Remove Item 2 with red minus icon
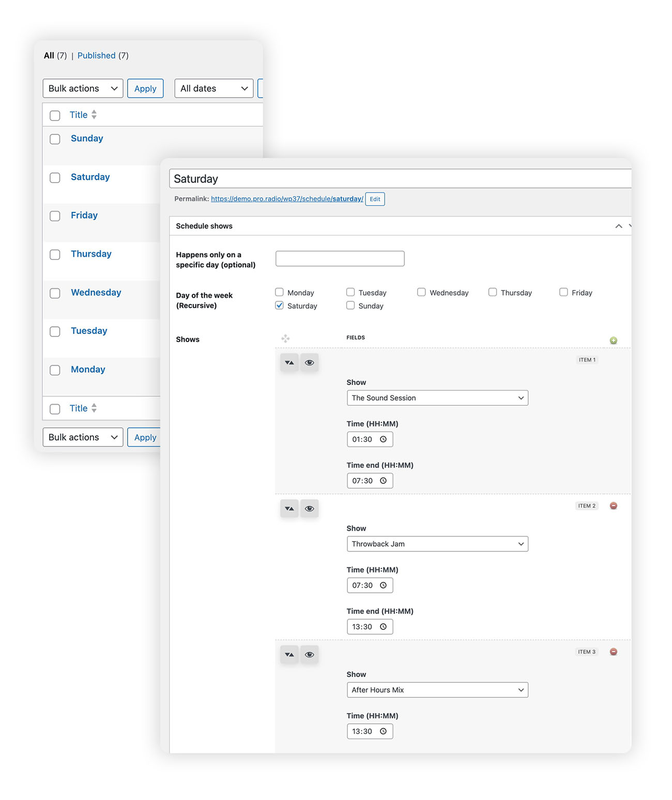The image size is (672, 800). click(x=613, y=506)
